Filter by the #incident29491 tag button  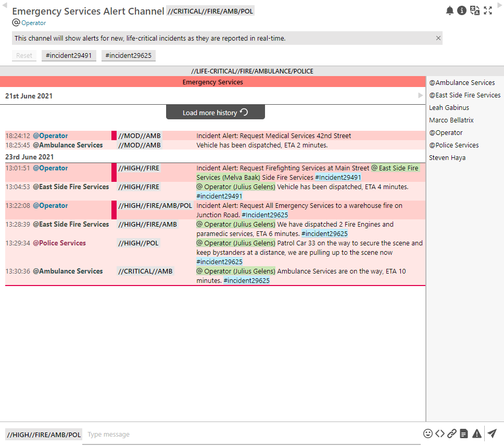[x=69, y=56]
